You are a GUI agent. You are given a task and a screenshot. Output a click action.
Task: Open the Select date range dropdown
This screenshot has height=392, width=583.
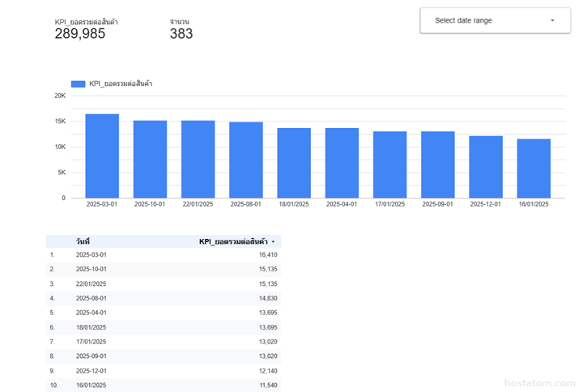click(495, 20)
